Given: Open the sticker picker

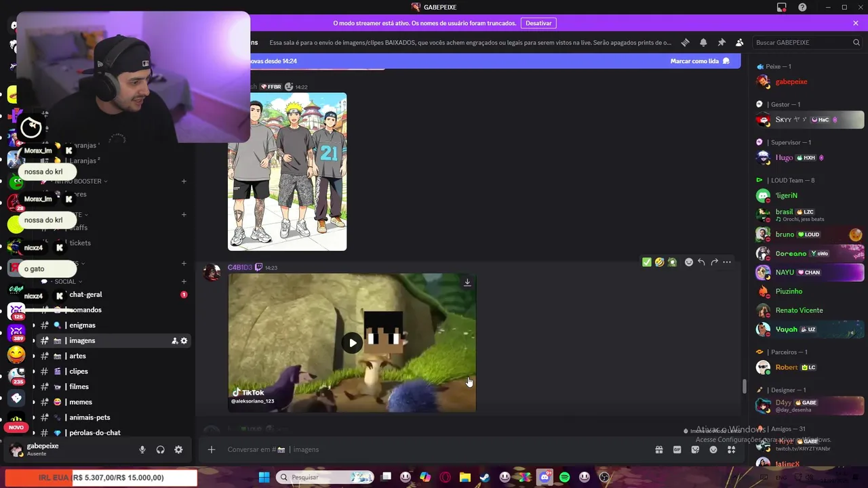Looking at the screenshot, I should (695, 449).
